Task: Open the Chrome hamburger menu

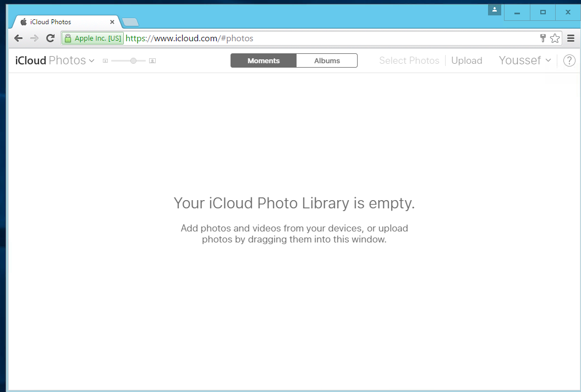Action: coord(571,38)
